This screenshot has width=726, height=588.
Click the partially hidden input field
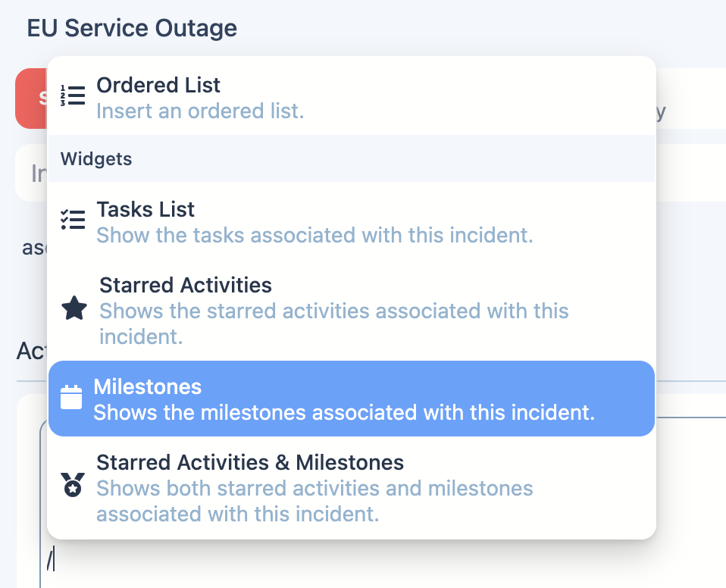pyautogui.click(x=32, y=173)
